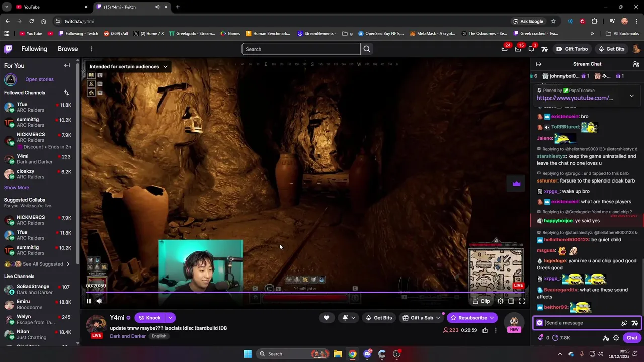
Task: Open the notification bell dropdown
Action: coord(349,318)
